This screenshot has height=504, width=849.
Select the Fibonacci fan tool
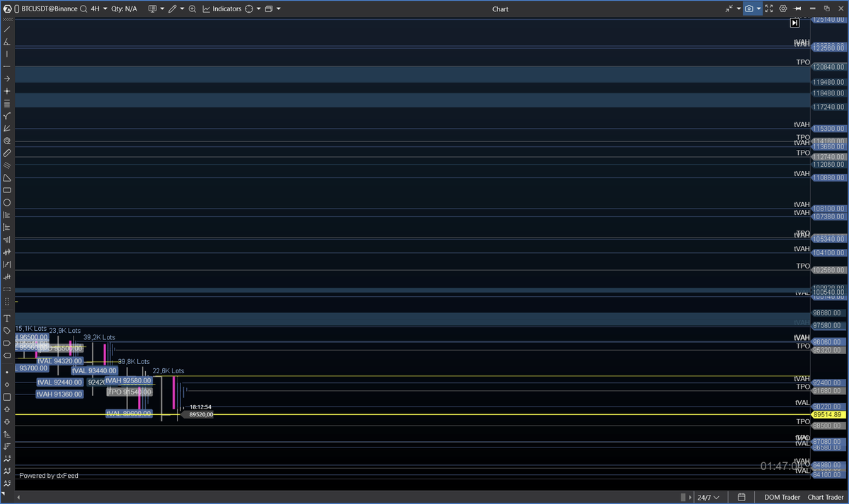(7, 128)
